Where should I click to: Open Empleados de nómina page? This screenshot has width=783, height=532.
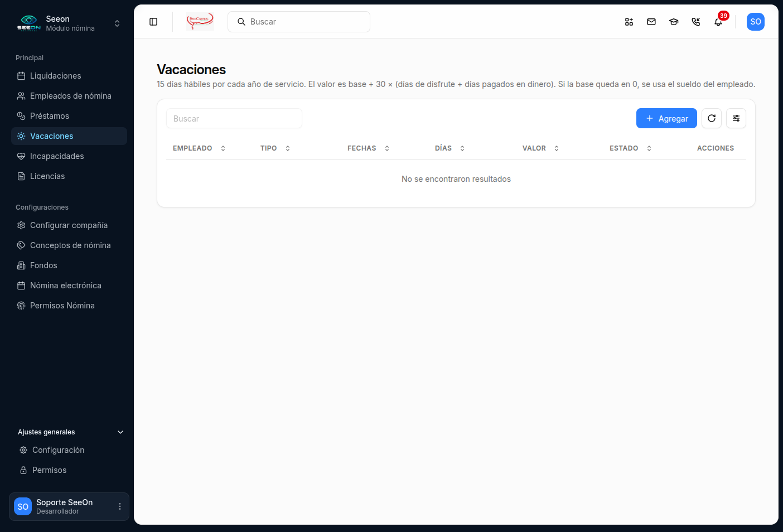[69, 96]
